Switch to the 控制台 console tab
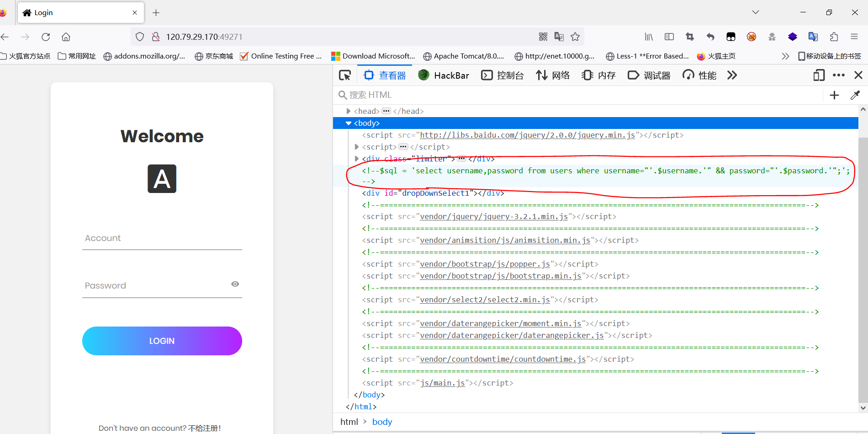 503,75
